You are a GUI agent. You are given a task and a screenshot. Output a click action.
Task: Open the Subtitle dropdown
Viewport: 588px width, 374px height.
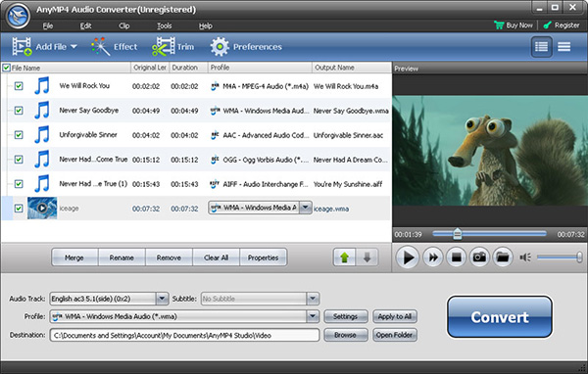pos(313,299)
